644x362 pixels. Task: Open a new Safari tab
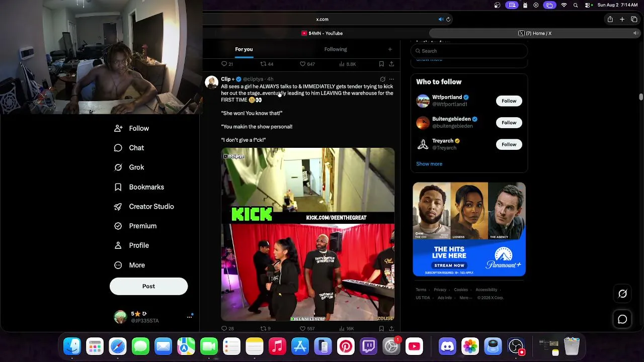click(622, 19)
